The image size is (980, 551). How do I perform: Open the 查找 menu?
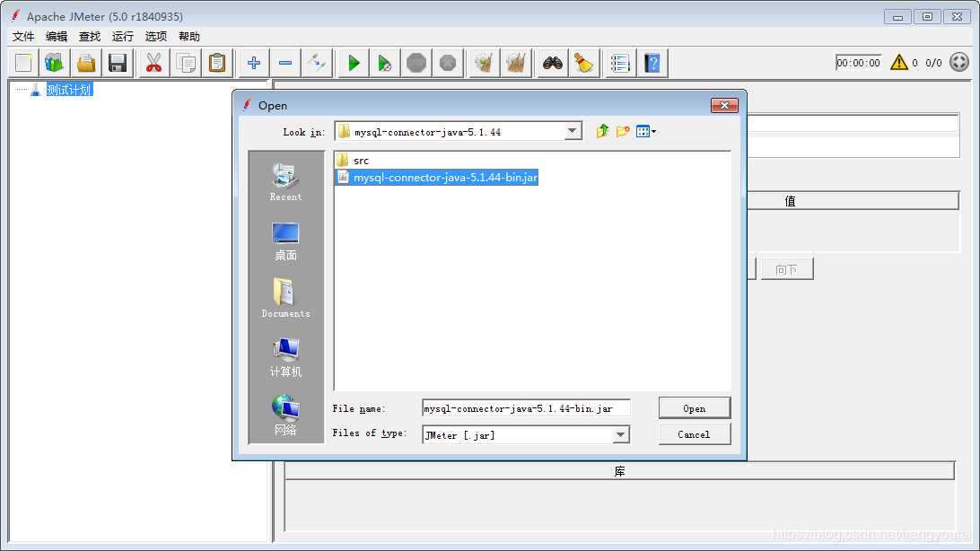(90, 36)
